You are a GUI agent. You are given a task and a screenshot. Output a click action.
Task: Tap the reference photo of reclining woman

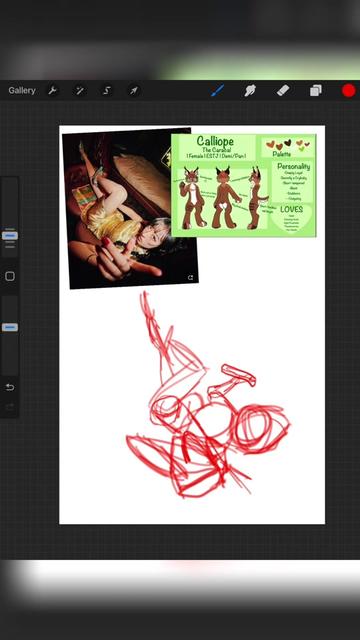pyautogui.click(x=130, y=208)
